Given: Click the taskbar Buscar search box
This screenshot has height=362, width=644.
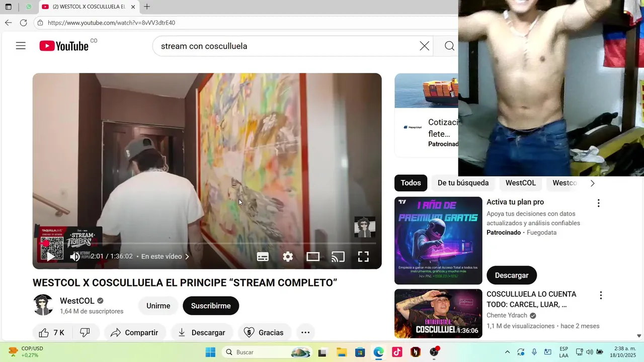Looking at the screenshot, I should pos(267,352).
